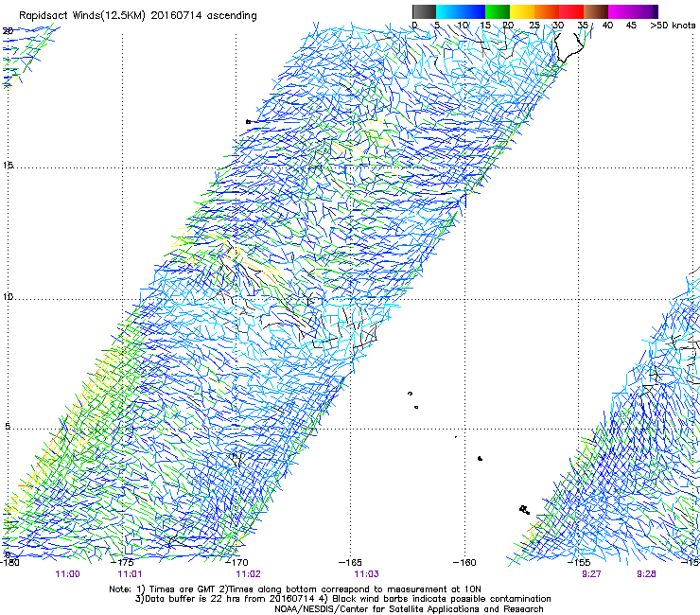Click the purple '11:02' time label

[x=248, y=574]
